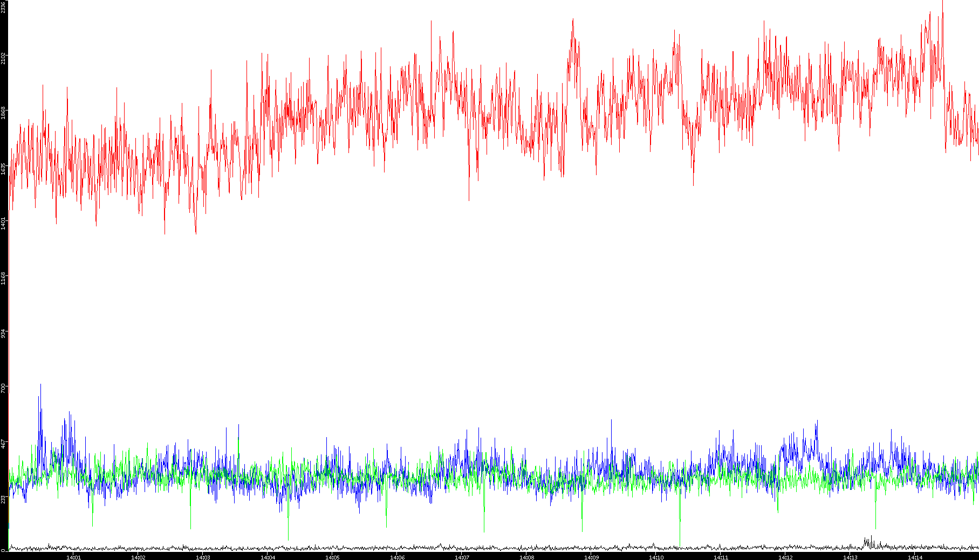979x560 pixels.
Task: Click the 14:01 time axis label
Action: coord(73,557)
